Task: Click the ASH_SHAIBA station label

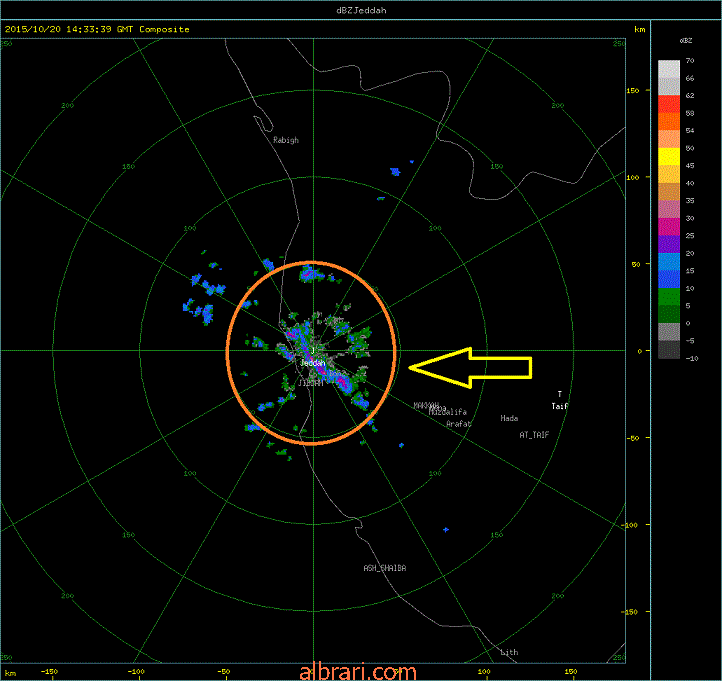Action: click(x=385, y=568)
